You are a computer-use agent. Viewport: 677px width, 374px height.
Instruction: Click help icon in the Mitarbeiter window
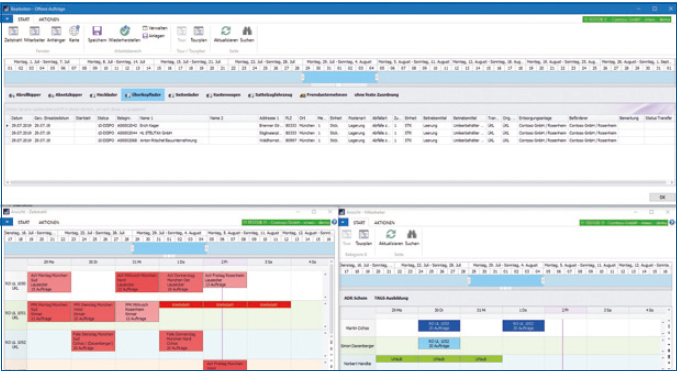[672, 222]
